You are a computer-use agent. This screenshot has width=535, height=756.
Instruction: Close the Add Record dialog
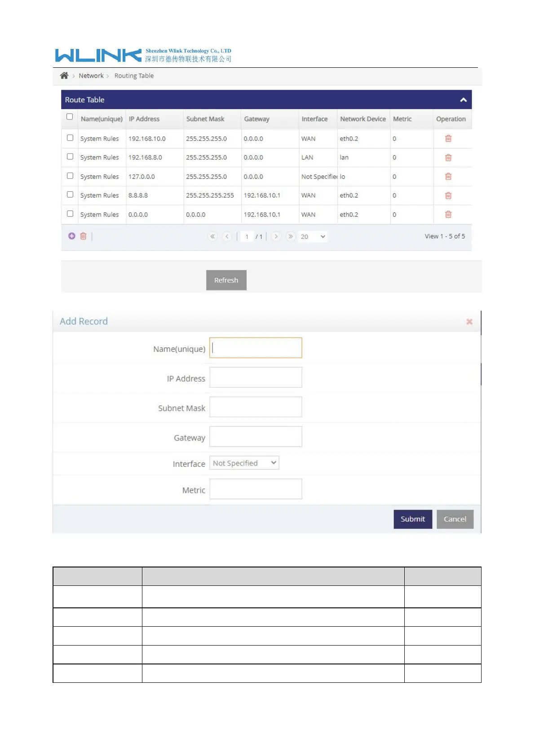[469, 321]
